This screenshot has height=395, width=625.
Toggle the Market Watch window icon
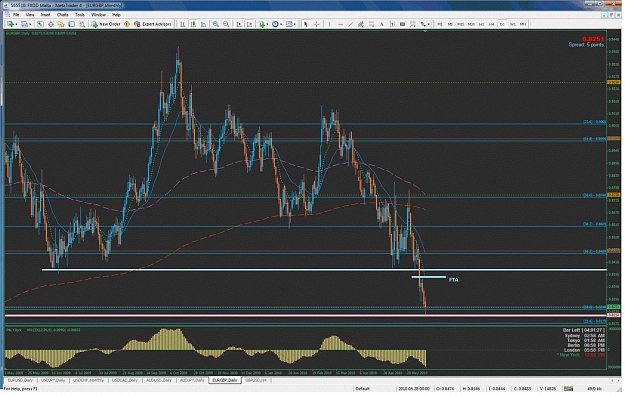click(40, 24)
